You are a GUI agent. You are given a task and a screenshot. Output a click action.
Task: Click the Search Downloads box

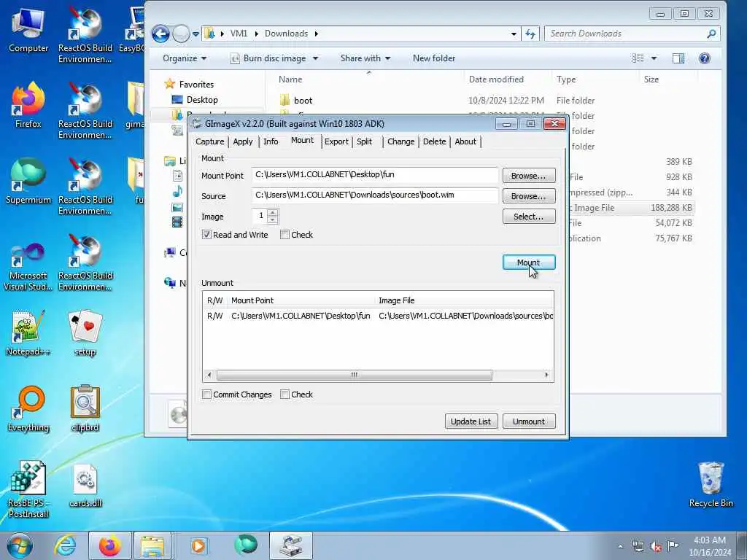pyautogui.click(x=632, y=34)
